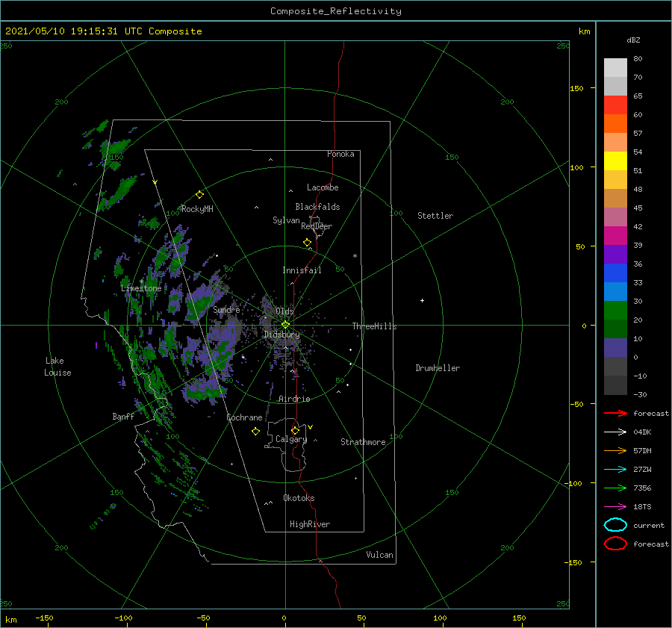Click the white 04DK arrow icon
This screenshot has height=628, width=672.
(615, 432)
